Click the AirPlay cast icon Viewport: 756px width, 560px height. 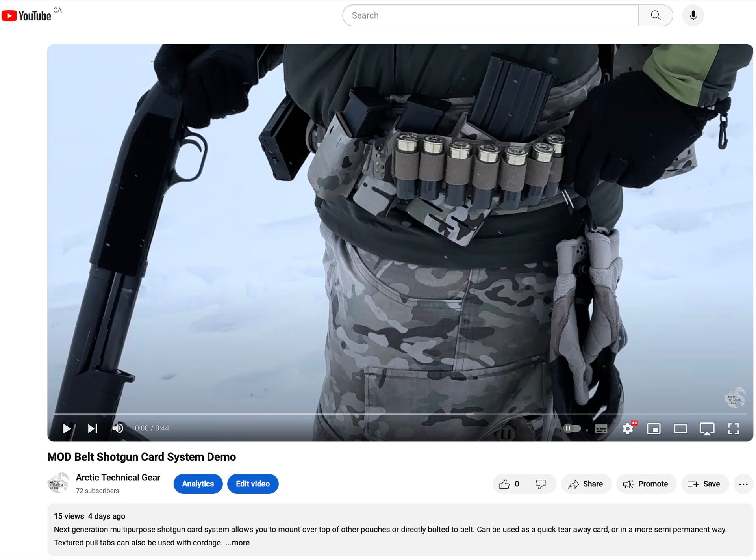707,429
